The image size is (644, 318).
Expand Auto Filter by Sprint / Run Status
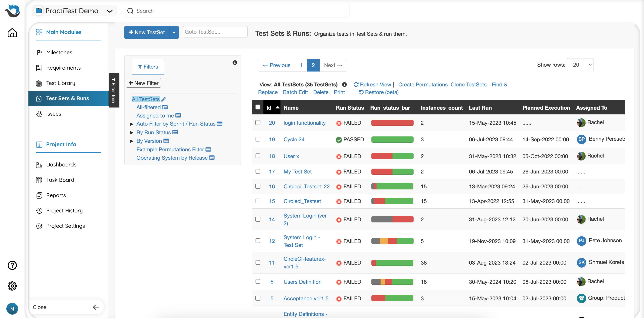[x=132, y=124]
